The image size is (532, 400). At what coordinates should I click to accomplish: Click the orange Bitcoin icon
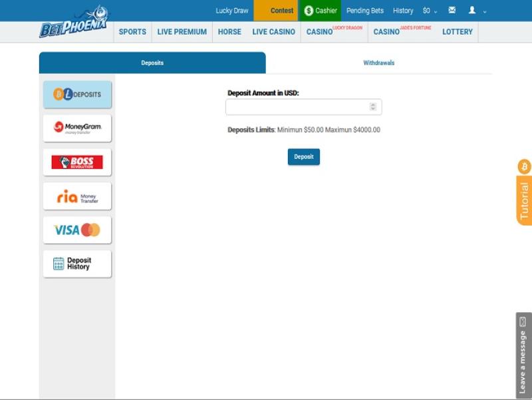[524, 166]
